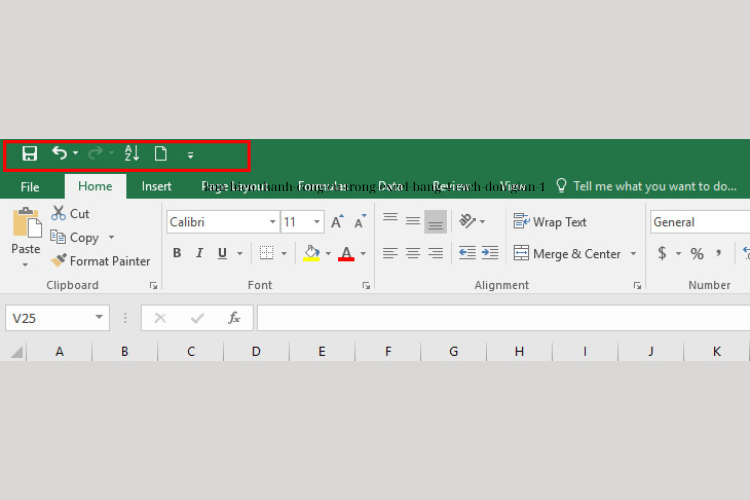The width and height of the screenshot is (750, 500).
Task: Click the Insert Function fx icon
Action: point(234,318)
